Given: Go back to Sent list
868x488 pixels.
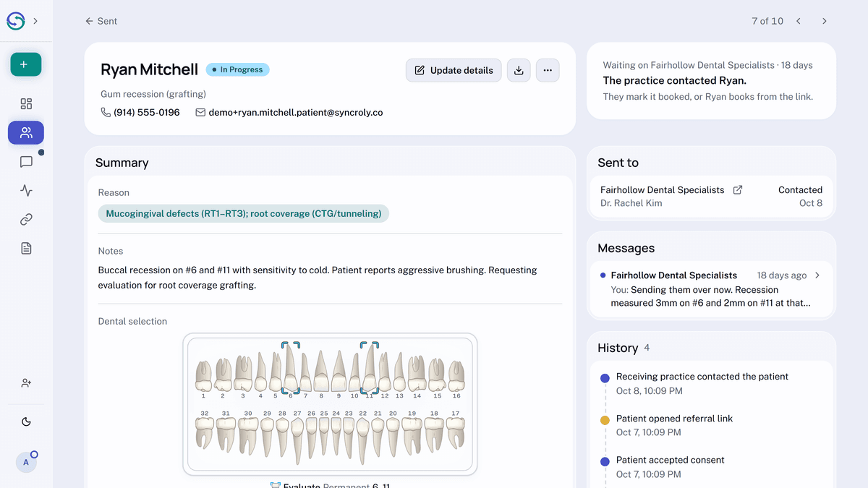Looking at the screenshot, I should [101, 21].
